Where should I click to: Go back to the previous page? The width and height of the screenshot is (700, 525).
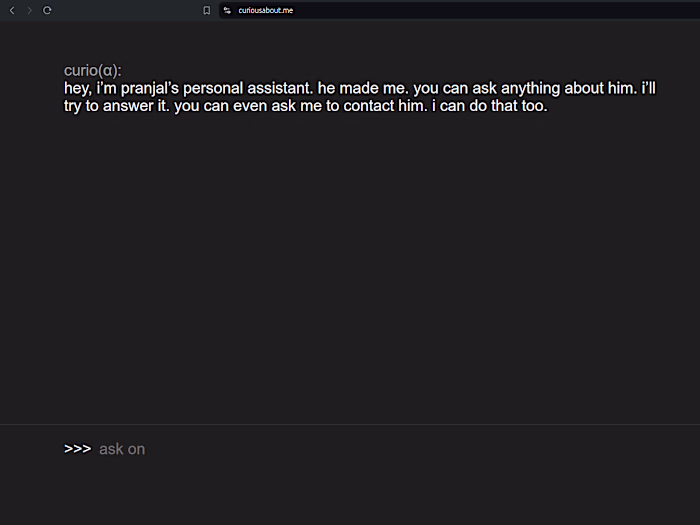click(x=12, y=10)
